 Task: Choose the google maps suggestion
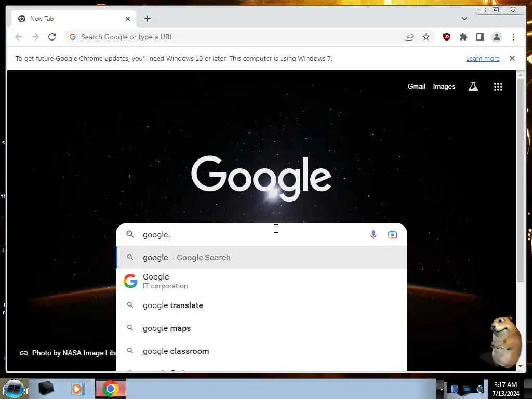click(261, 328)
